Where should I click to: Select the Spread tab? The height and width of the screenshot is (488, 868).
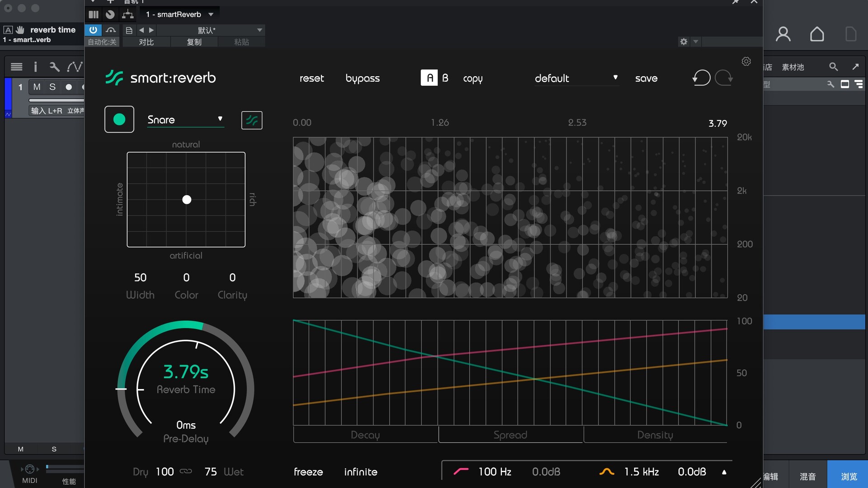click(x=510, y=435)
